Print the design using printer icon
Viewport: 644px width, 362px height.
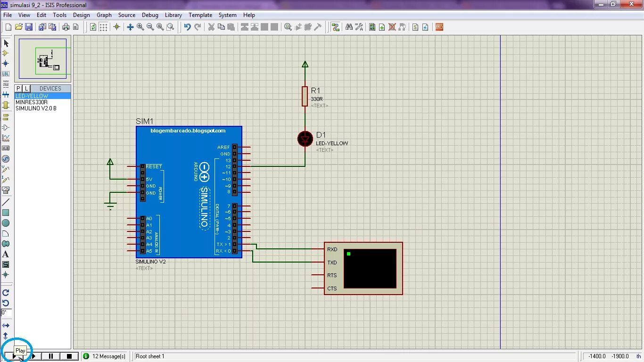(x=66, y=27)
